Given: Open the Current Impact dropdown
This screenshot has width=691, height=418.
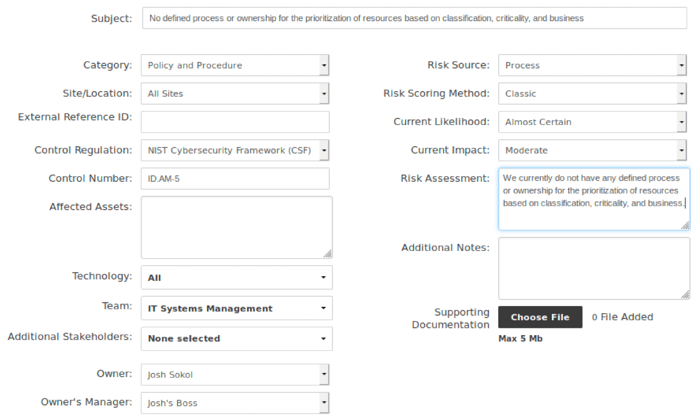Looking at the screenshot, I should pyautogui.click(x=593, y=151).
